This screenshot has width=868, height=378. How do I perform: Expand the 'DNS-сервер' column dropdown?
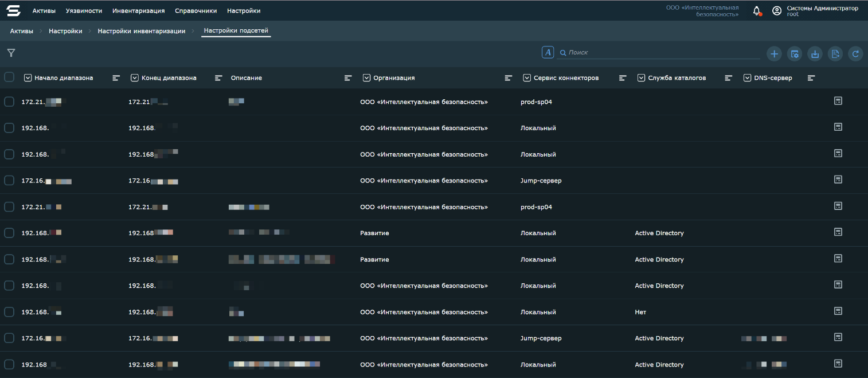pyautogui.click(x=748, y=78)
